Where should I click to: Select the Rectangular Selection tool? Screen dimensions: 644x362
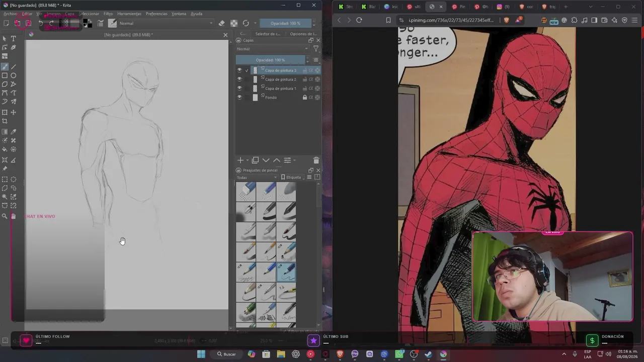[x=5, y=179]
